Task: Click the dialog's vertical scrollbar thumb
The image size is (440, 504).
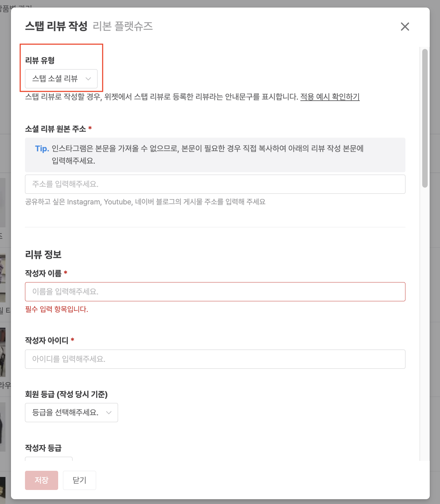Action: 425,118
